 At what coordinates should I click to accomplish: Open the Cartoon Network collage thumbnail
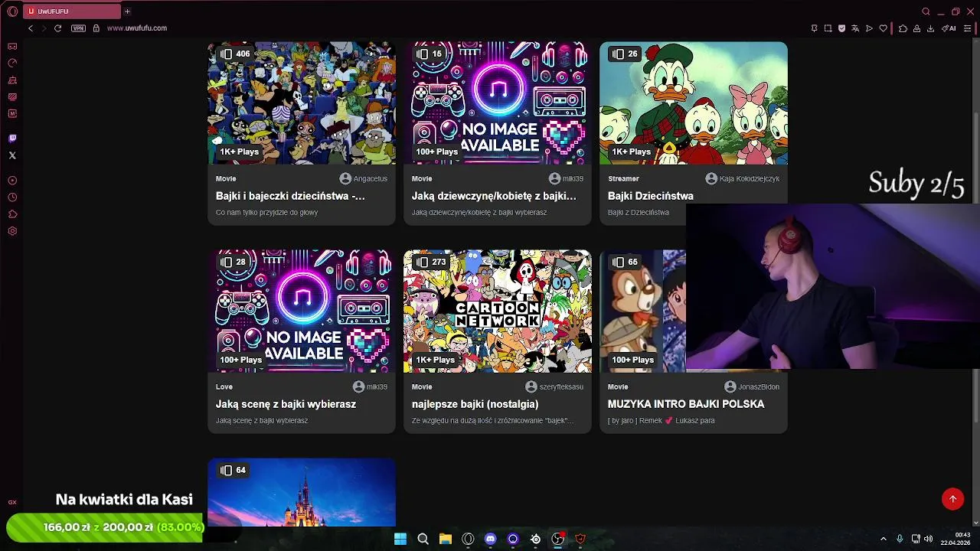498,311
